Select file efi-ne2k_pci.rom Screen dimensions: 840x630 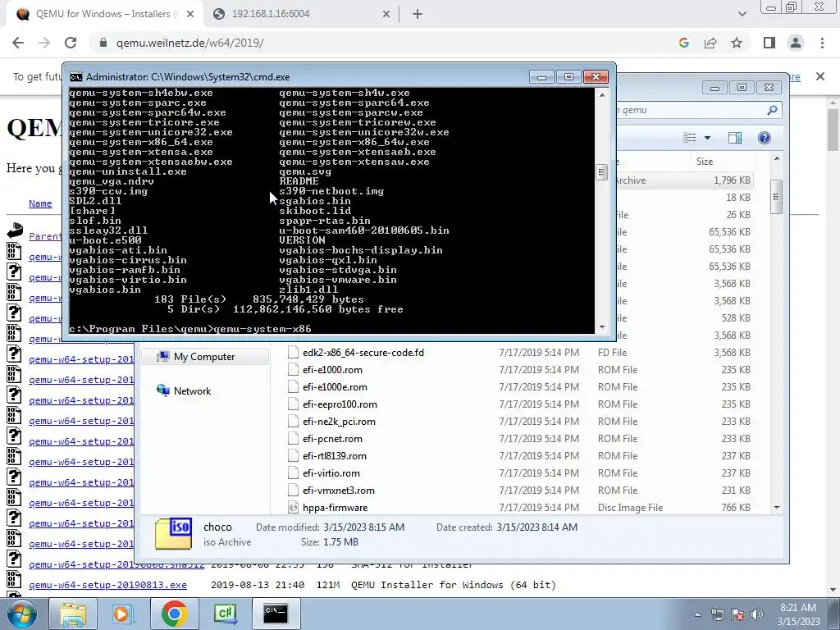[x=339, y=421]
